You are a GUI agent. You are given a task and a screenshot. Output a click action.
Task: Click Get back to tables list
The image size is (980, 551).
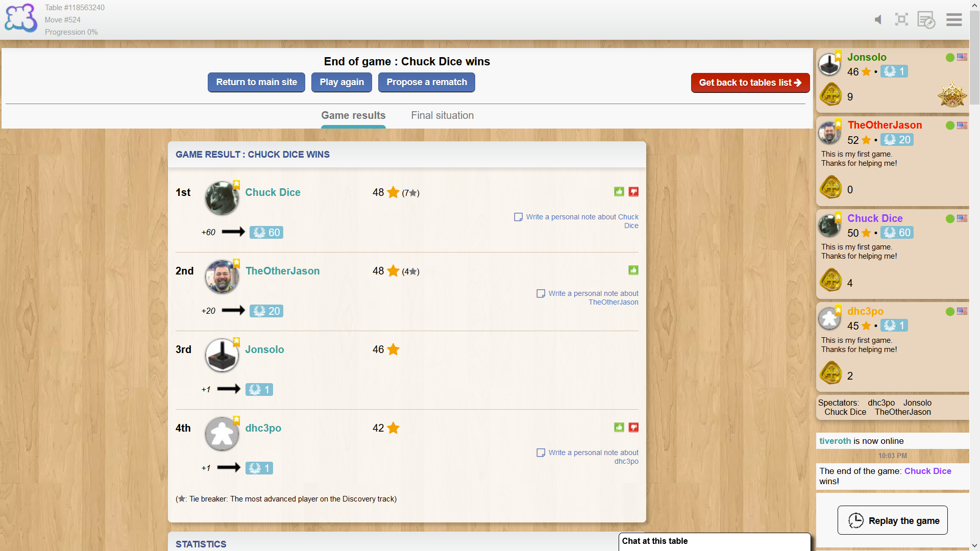point(750,83)
